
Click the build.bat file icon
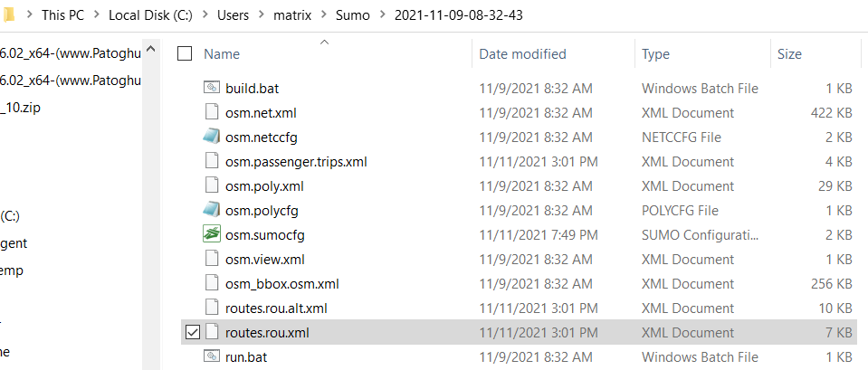[x=212, y=89]
